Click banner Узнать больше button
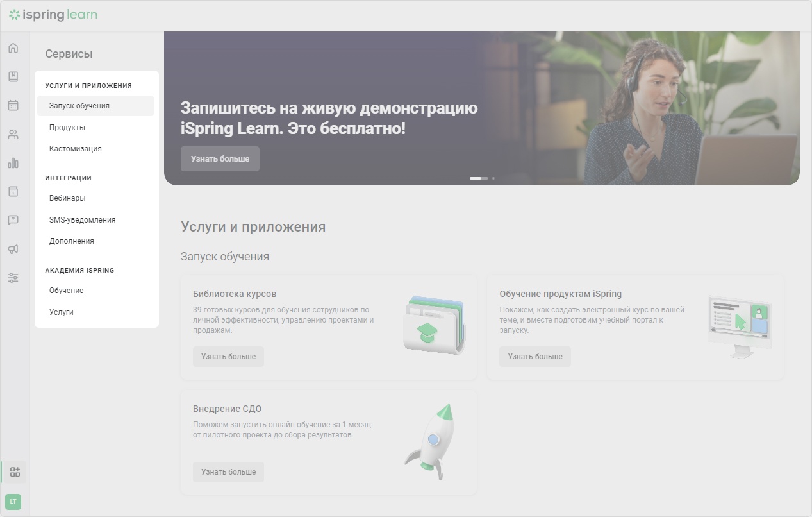Screen dimensions: 812x517 [220, 158]
